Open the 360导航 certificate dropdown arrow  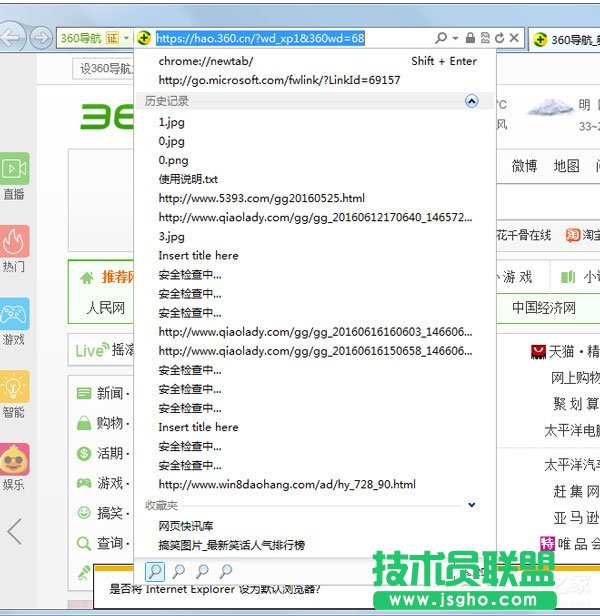pyautogui.click(x=126, y=38)
